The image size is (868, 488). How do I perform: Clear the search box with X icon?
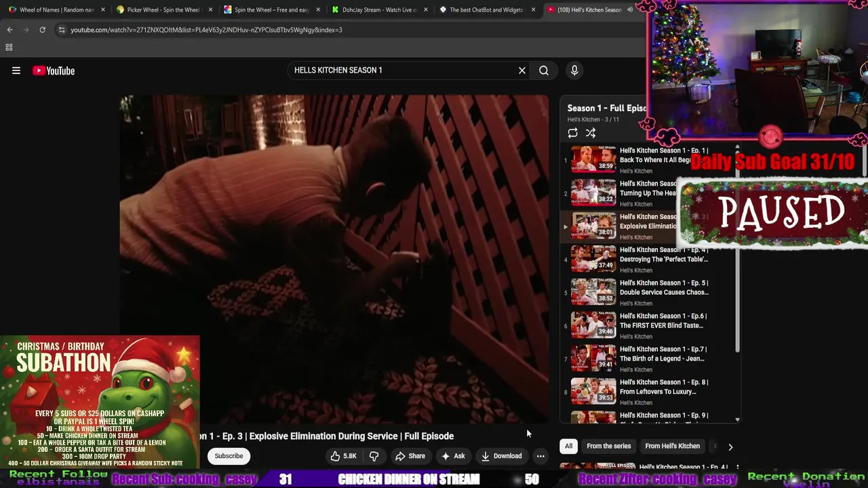tap(522, 70)
